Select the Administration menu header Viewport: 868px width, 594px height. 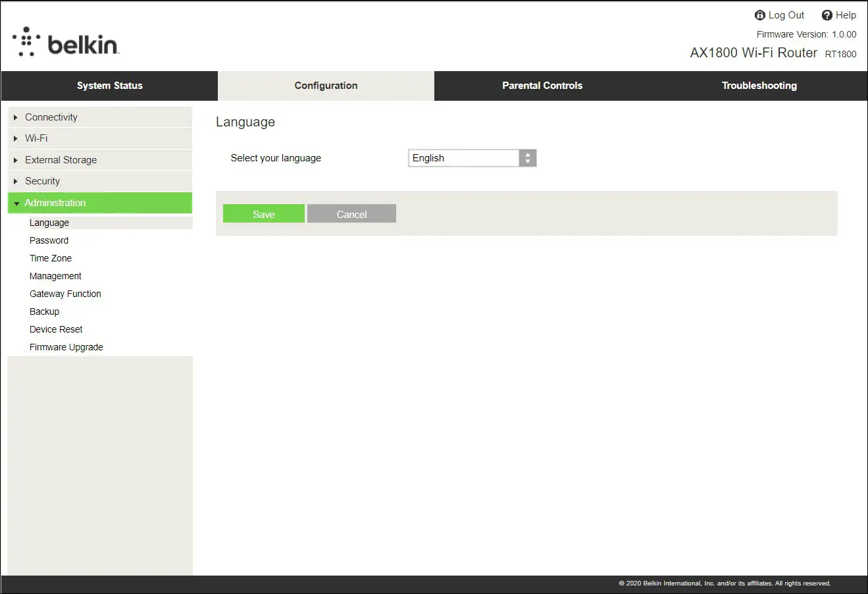100,203
